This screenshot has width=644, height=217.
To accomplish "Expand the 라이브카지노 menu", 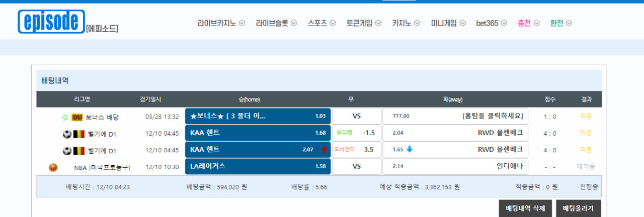I will coord(221,23).
